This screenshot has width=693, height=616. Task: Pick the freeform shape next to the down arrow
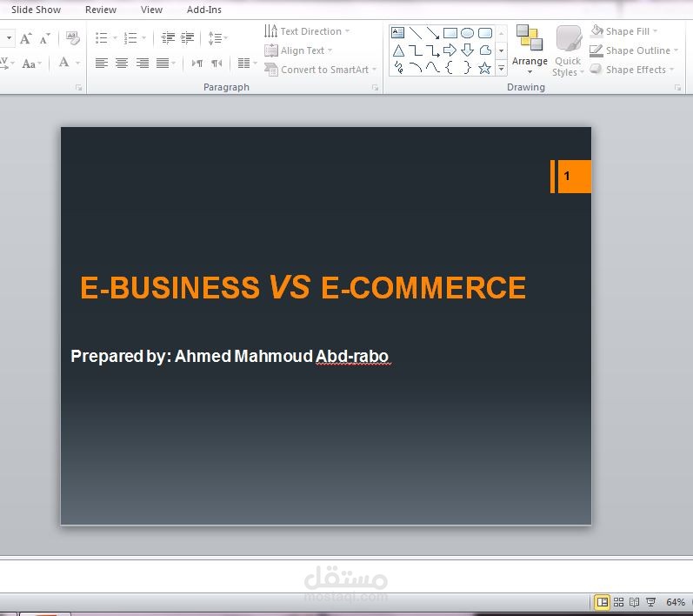tap(485, 50)
